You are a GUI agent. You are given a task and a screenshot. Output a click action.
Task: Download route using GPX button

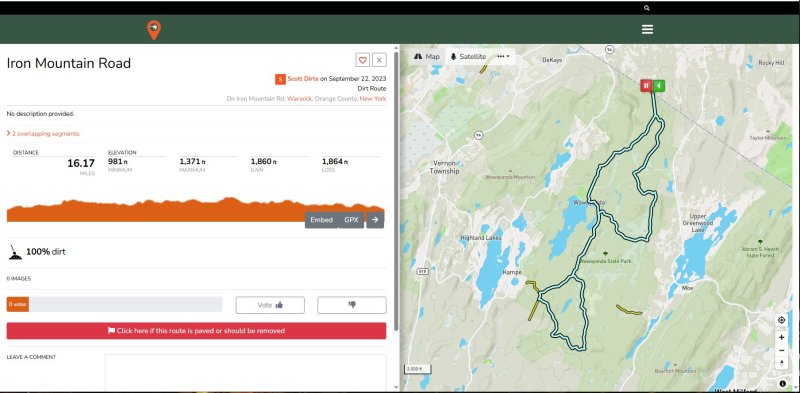tap(351, 220)
